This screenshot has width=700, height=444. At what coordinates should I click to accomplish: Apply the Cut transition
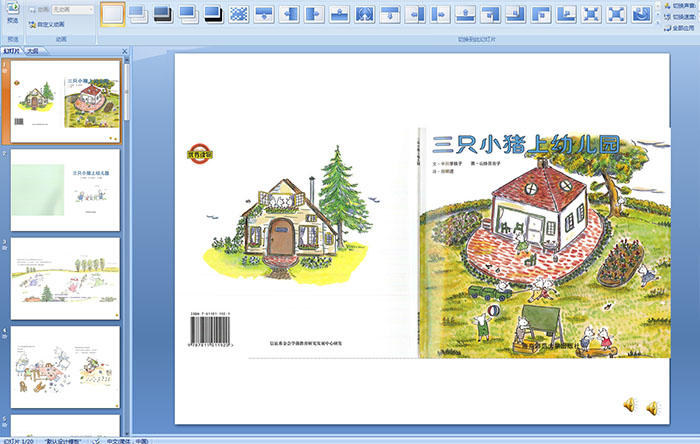point(188,14)
